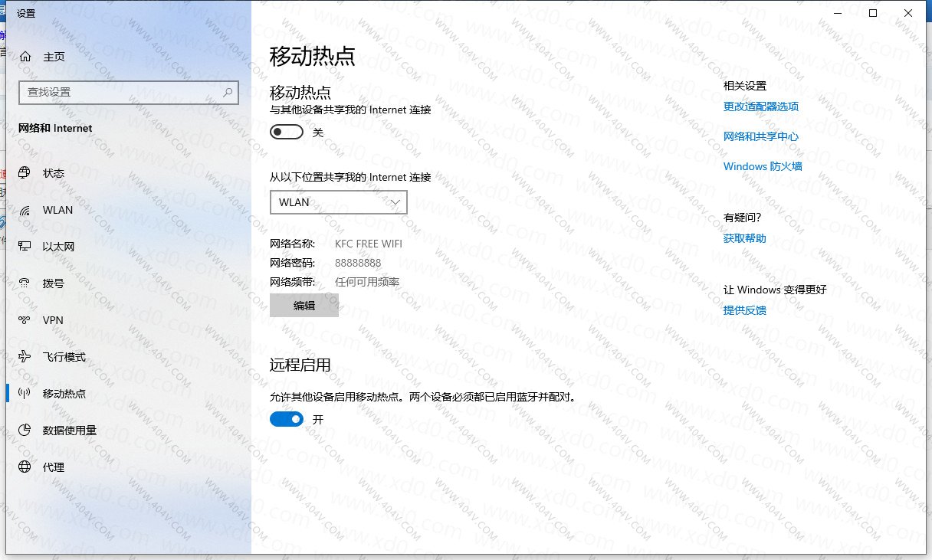Screen dimensions: 932x560
Task: Click the search magnifier icon in search box
Action: [228, 92]
